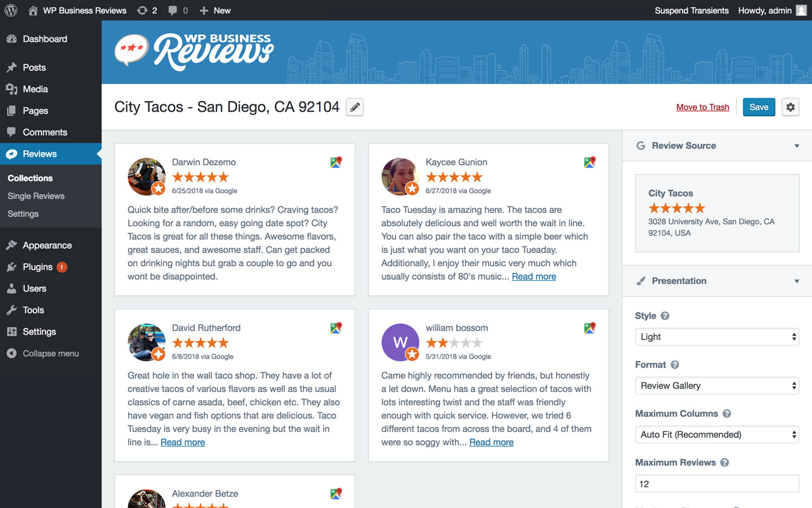Click william bossom's purple W avatar

click(x=400, y=342)
